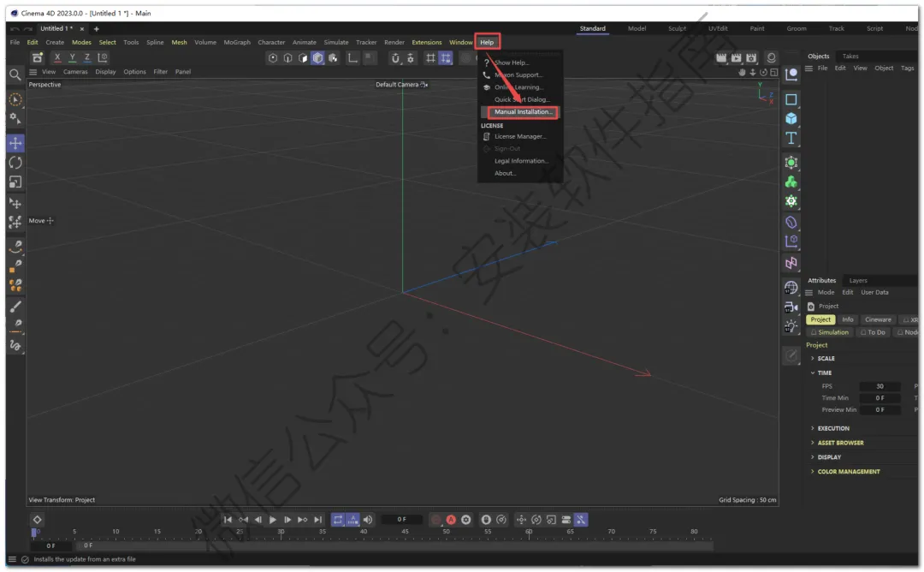This screenshot has height=572, width=924.
Task: Open the Layers tab
Action: [x=858, y=281]
